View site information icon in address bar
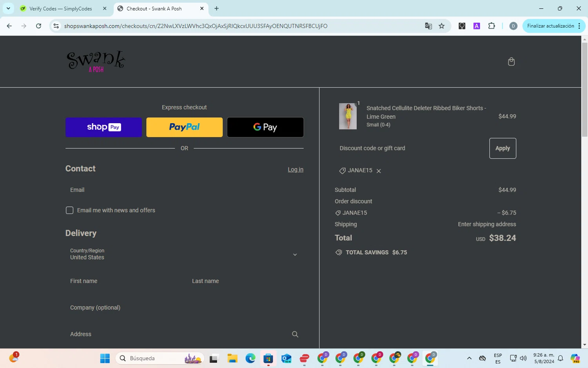 [56, 26]
